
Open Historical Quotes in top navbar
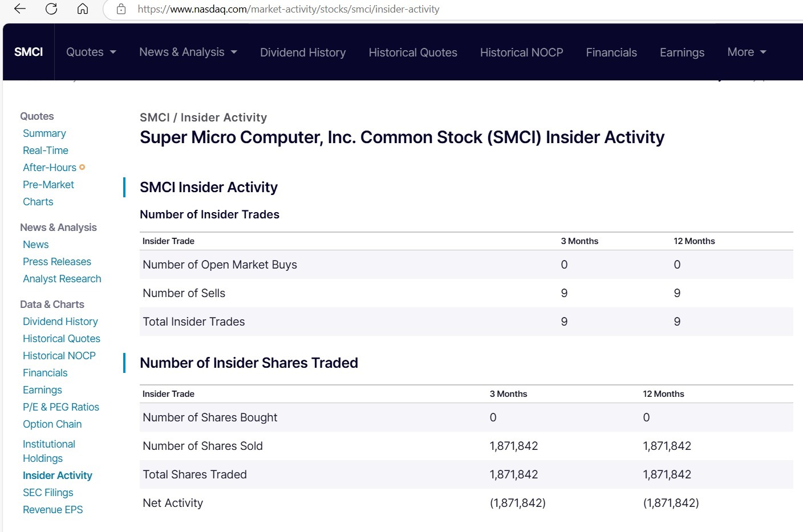coord(413,52)
